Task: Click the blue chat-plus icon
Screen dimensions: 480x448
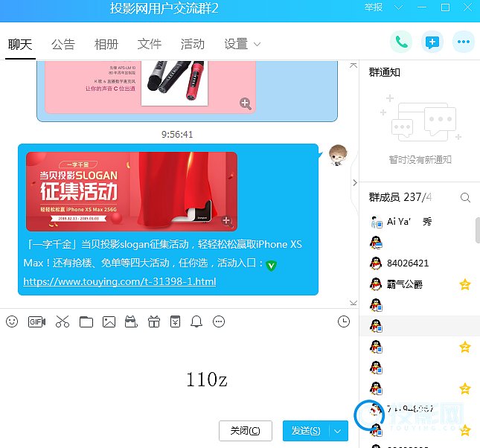Action: 432,42
